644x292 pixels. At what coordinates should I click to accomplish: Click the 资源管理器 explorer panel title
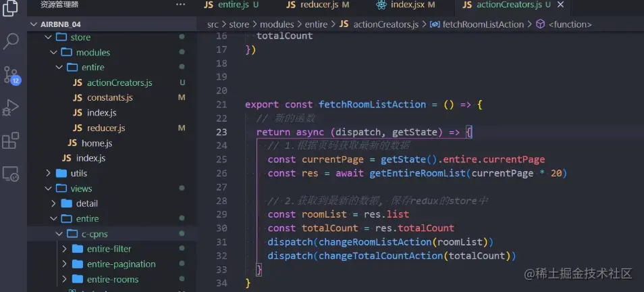(x=59, y=5)
